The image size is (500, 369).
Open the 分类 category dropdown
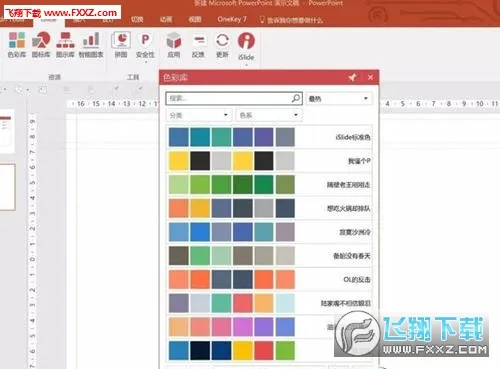click(199, 115)
